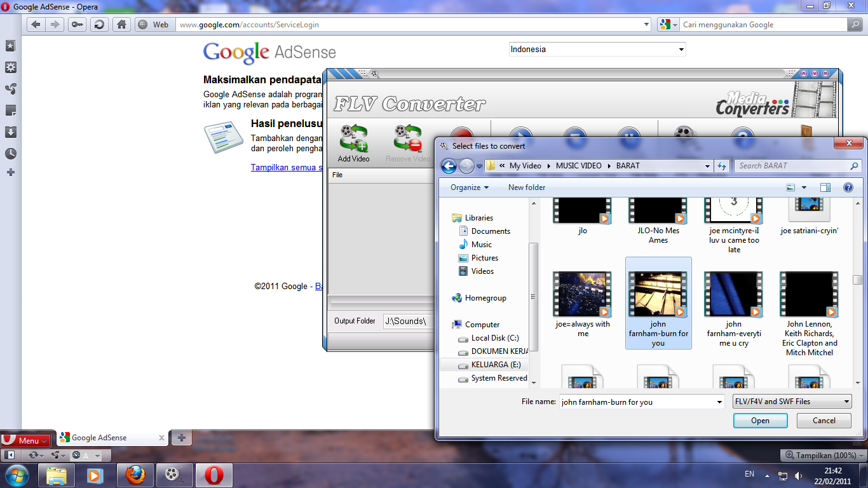
Task: Expand Opera's address bar history dropdown
Action: coord(647,25)
